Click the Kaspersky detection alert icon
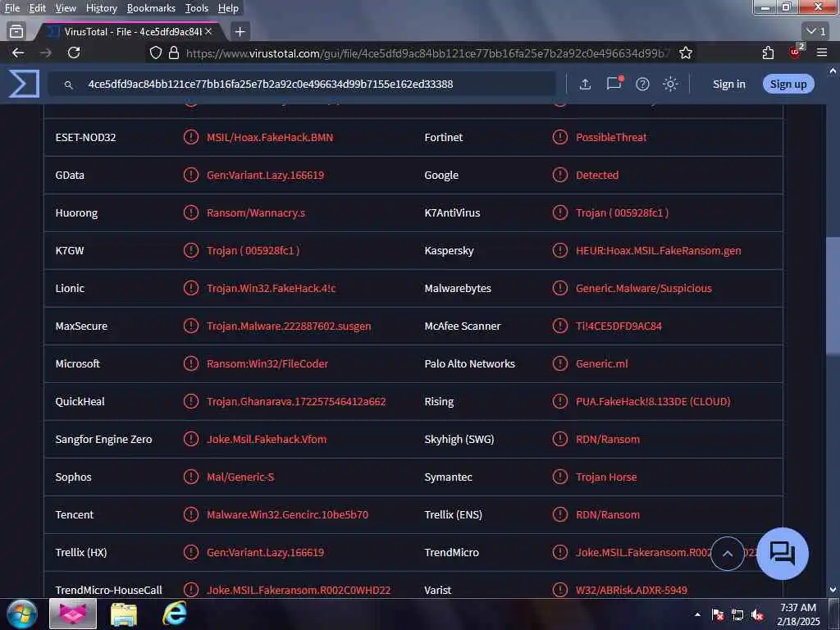This screenshot has height=630, width=840. [559, 250]
